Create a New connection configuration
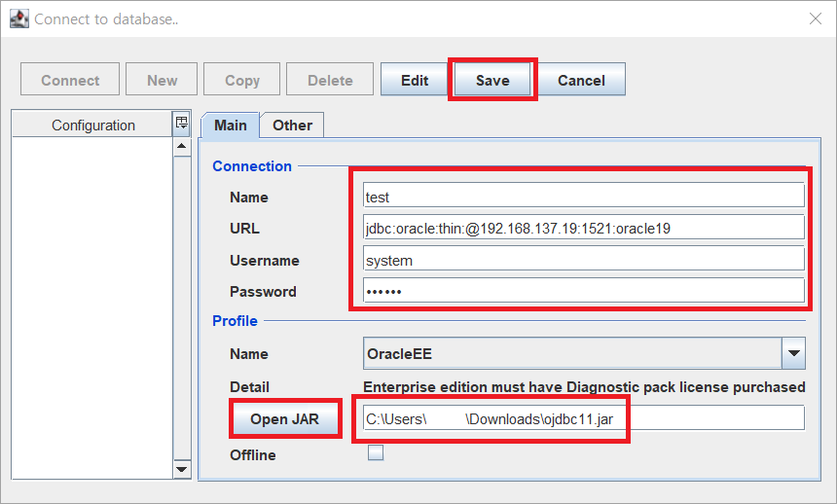Viewport: 837px width, 504px height. coord(162,80)
